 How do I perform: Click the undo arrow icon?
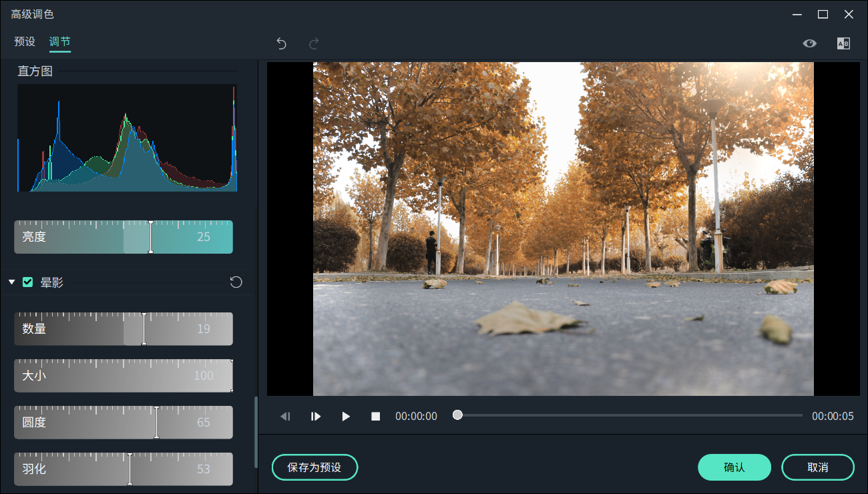pyautogui.click(x=281, y=43)
